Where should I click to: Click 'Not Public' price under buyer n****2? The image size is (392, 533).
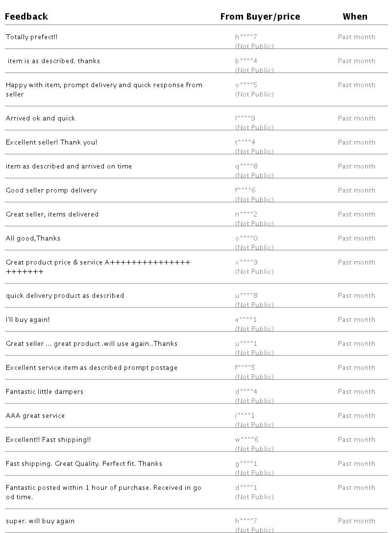(x=254, y=224)
